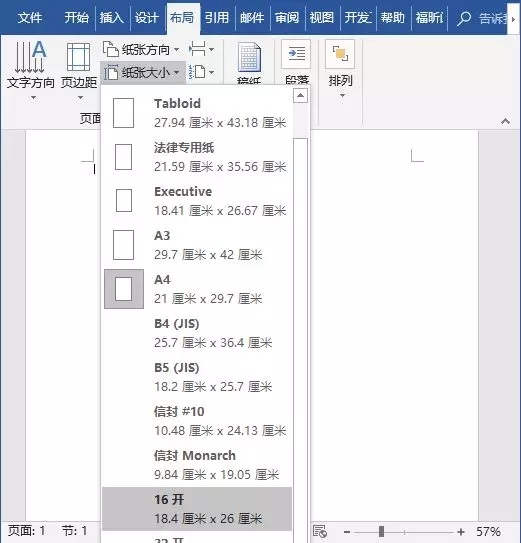Select B5 (JIS) paper size

coord(197,377)
